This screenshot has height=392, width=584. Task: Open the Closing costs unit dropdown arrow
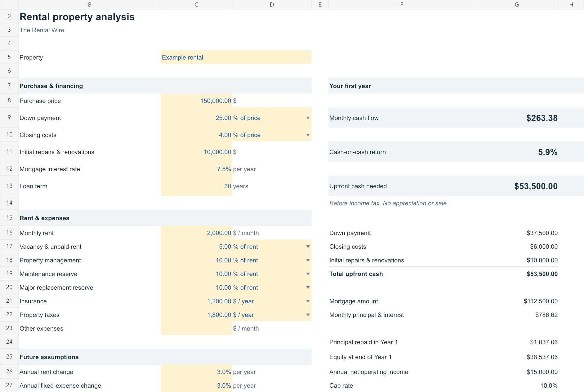pos(308,135)
